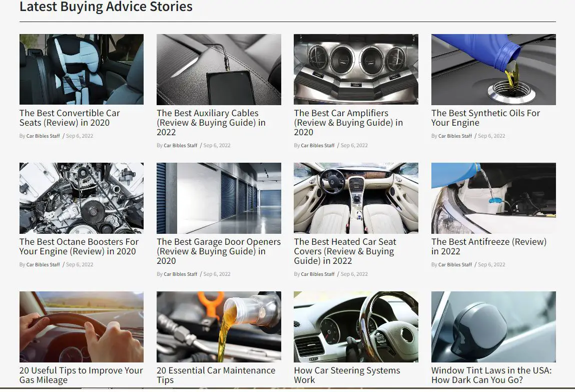Viewport: 575px width, 392px height.
Task: Open the convertible car seat thumbnail image
Action: (x=82, y=69)
